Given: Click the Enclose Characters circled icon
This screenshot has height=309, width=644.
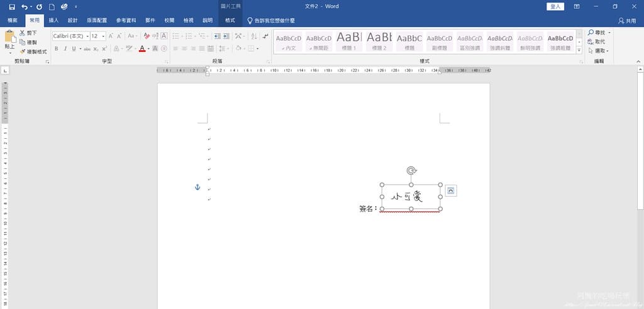Looking at the screenshot, I should [x=164, y=48].
